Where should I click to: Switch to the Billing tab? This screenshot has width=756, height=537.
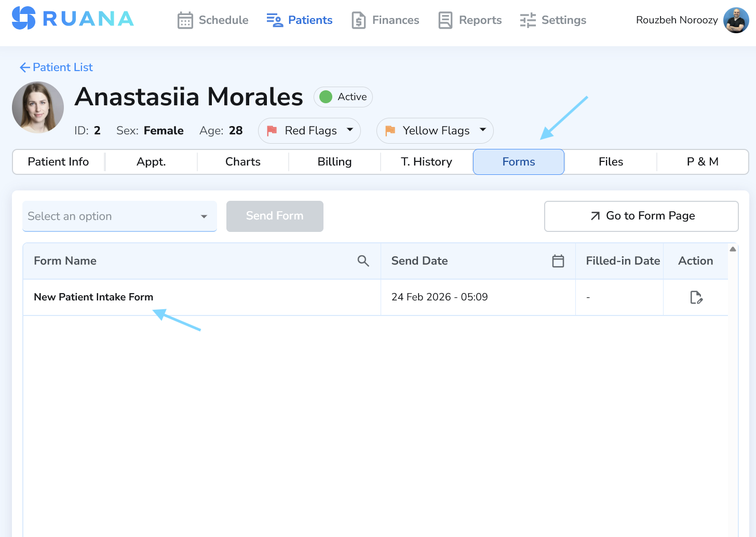pyautogui.click(x=334, y=161)
